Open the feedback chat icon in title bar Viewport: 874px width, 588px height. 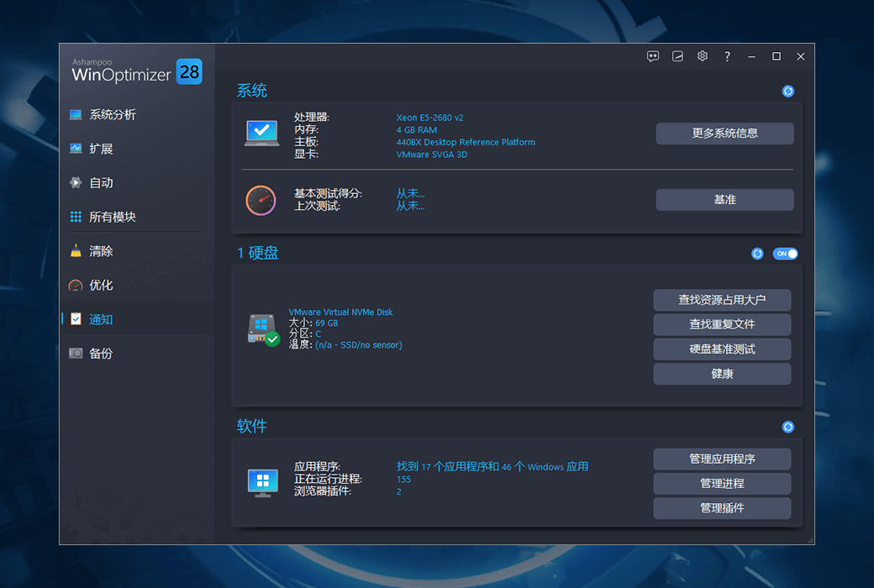(653, 56)
